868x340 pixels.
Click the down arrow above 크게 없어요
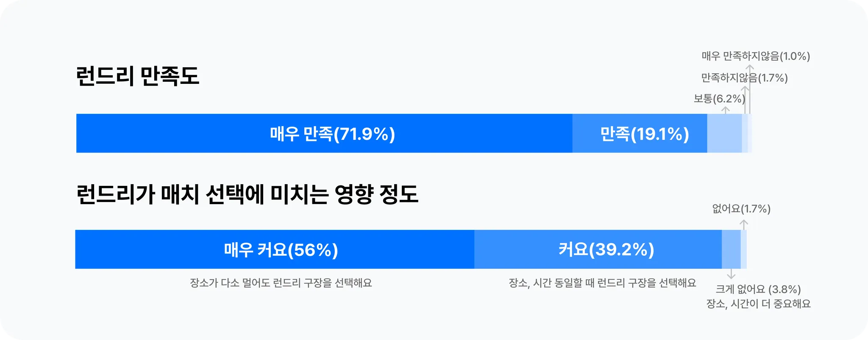point(731,274)
